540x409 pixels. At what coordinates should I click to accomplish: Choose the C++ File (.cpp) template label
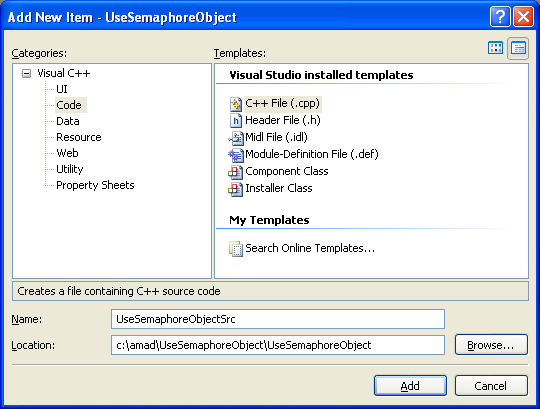(x=283, y=104)
